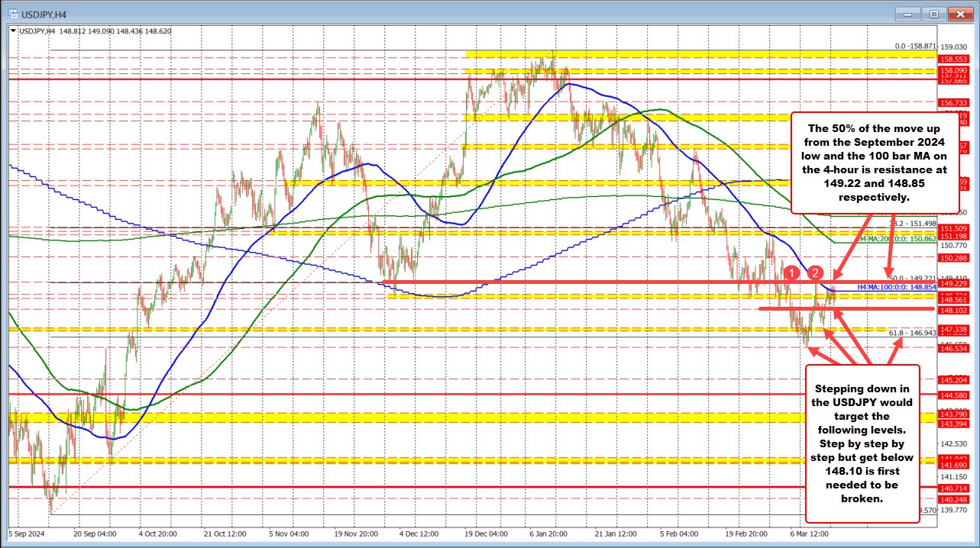Select the 'Stepping down in the USDJPY' note

[x=862, y=443]
